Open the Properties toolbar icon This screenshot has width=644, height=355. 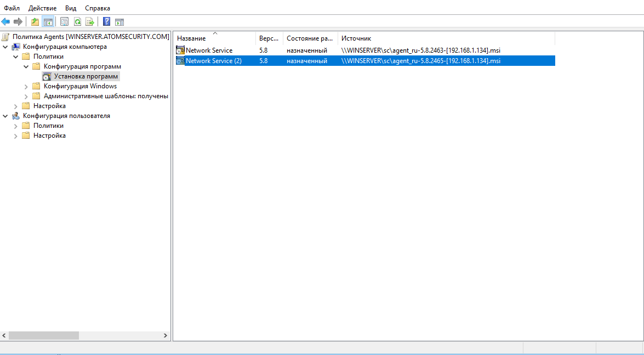tap(63, 21)
